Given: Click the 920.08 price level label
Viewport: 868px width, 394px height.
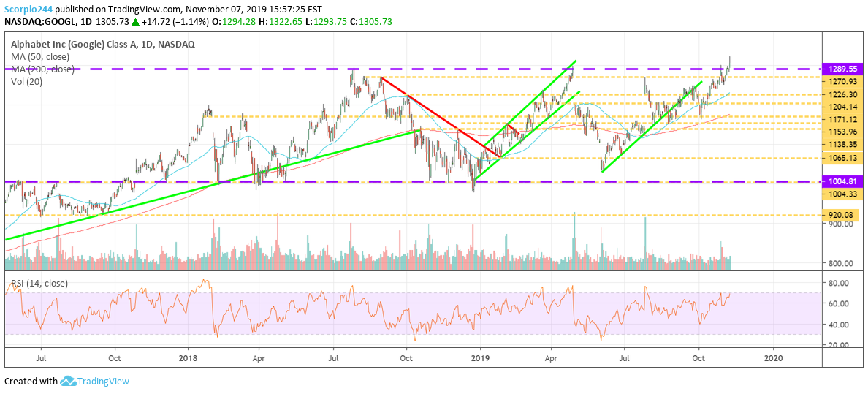Looking at the screenshot, I should click(842, 214).
